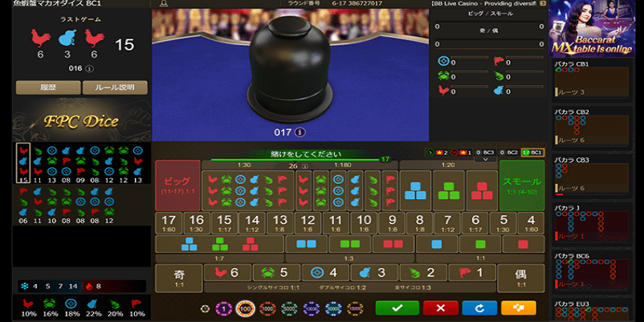Bet on fish 1 single die
This screenshot has height=322, width=644.
click(x=471, y=273)
